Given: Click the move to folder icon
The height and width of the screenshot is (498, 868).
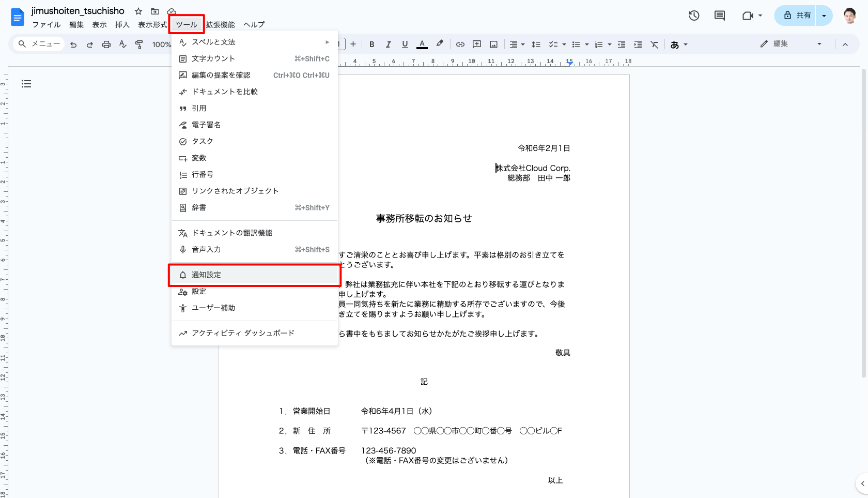Looking at the screenshot, I should pyautogui.click(x=155, y=11).
